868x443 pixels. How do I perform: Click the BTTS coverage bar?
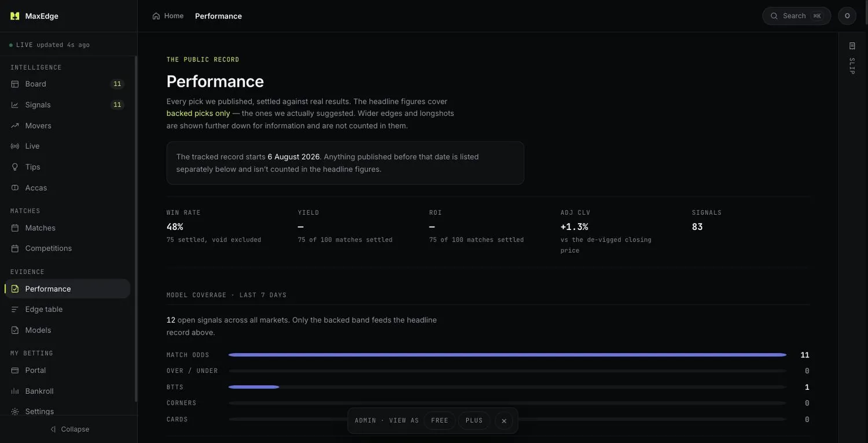[507, 387]
